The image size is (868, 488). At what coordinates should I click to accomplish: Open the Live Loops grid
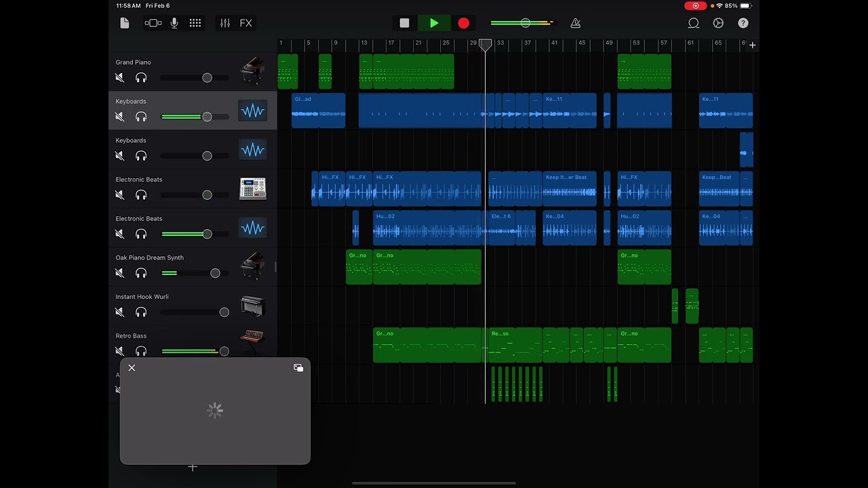pos(195,23)
